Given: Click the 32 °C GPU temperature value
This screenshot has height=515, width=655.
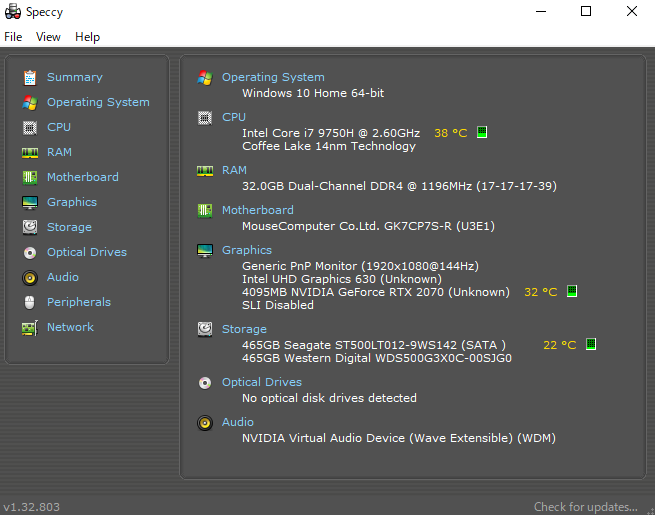Looking at the screenshot, I should tap(541, 292).
